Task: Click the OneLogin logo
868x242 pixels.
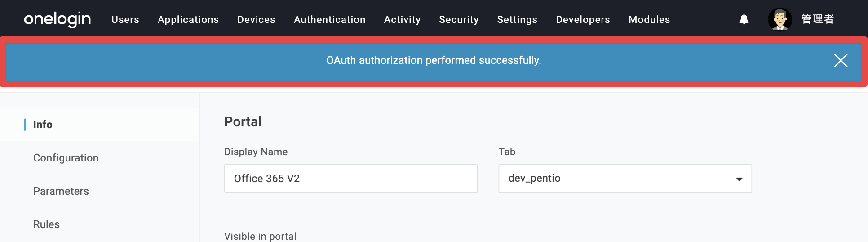Action: (x=58, y=19)
